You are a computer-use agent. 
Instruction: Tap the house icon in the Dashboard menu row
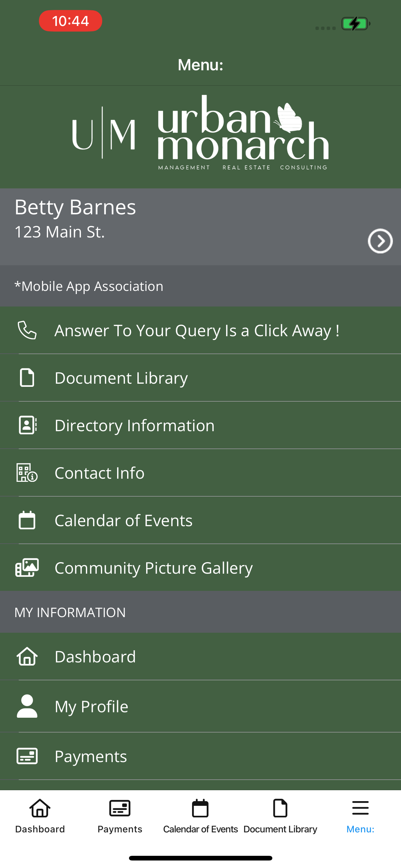point(27,656)
